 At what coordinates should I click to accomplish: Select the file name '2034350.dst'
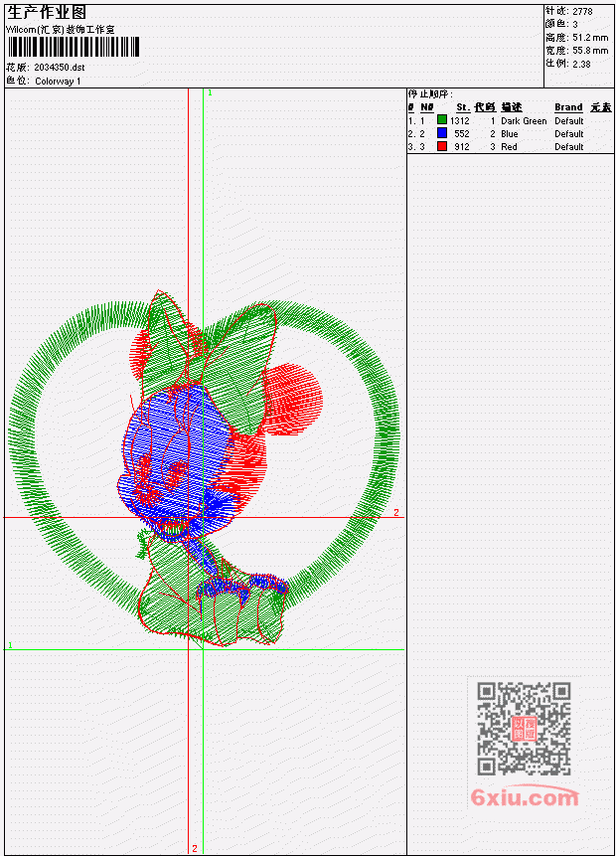pyautogui.click(x=60, y=68)
